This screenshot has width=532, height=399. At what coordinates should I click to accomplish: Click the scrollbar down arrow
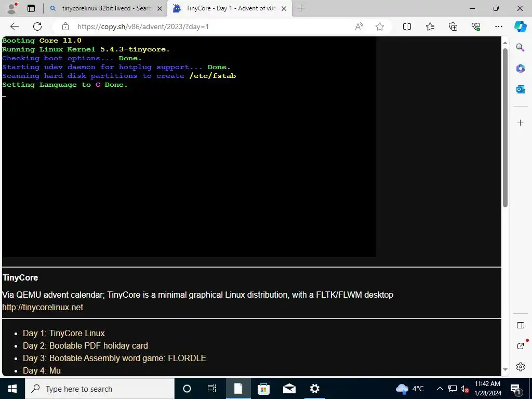click(x=505, y=369)
